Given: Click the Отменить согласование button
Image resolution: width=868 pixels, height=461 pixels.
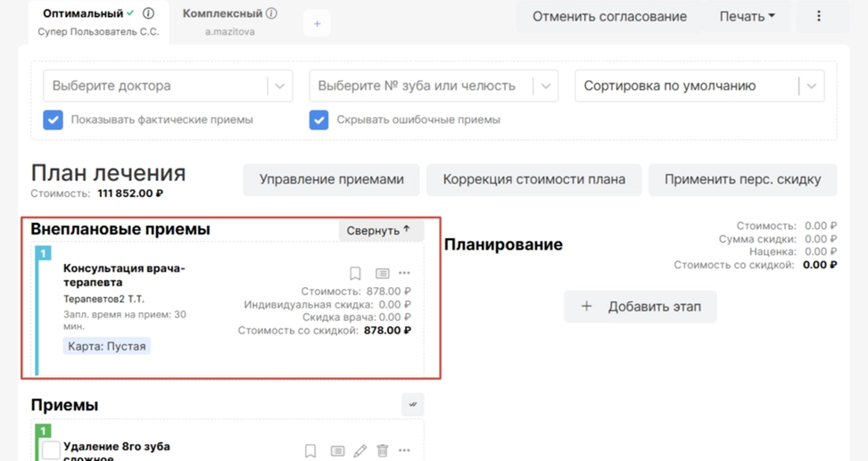Looking at the screenshot, I should (609, 16).
